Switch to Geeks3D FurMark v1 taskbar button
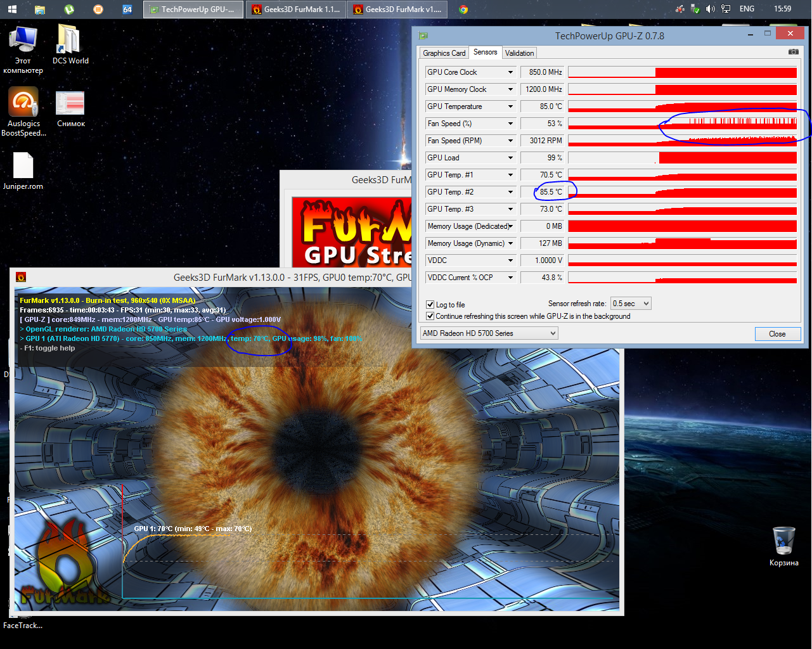 coord(397,10)
